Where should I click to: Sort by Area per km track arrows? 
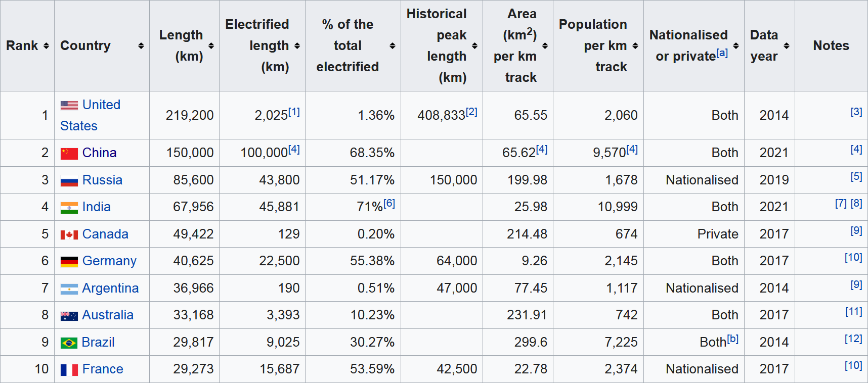(x=545, y=46)
